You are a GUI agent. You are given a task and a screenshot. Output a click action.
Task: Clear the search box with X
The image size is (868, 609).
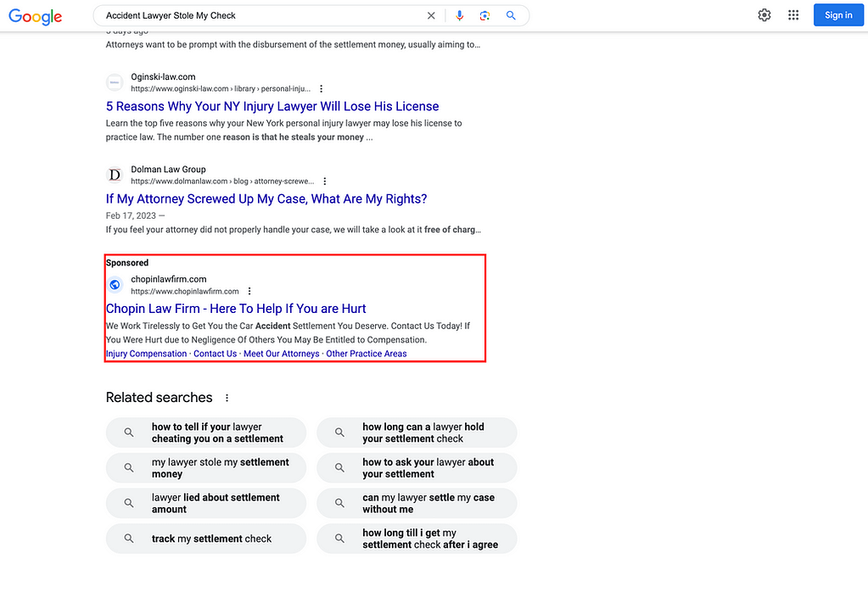pos(431,15)
